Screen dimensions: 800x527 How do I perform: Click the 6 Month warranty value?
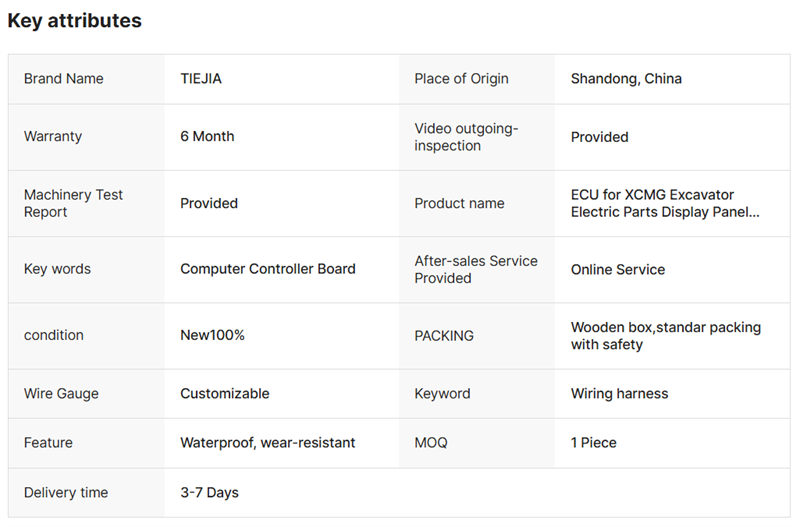tap(207, 137)
